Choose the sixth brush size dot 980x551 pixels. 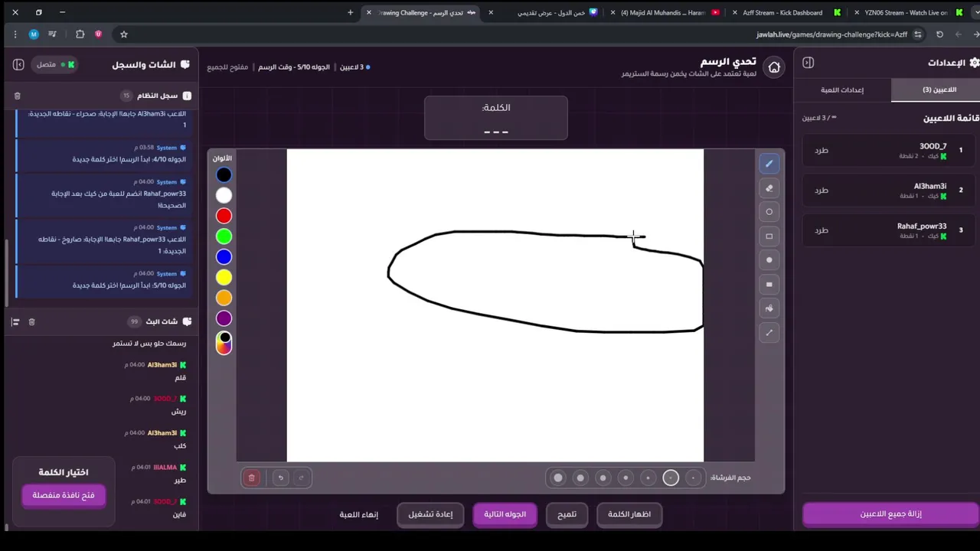(580, 478)
